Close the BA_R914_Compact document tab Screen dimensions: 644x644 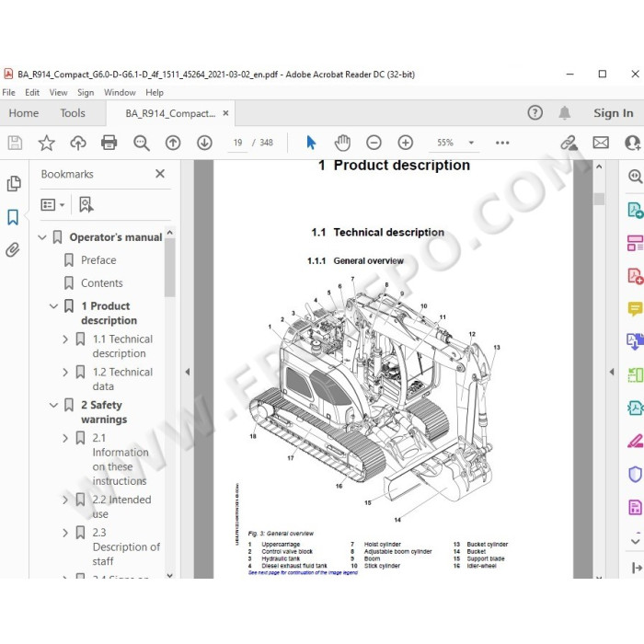[x=225, y=113]
